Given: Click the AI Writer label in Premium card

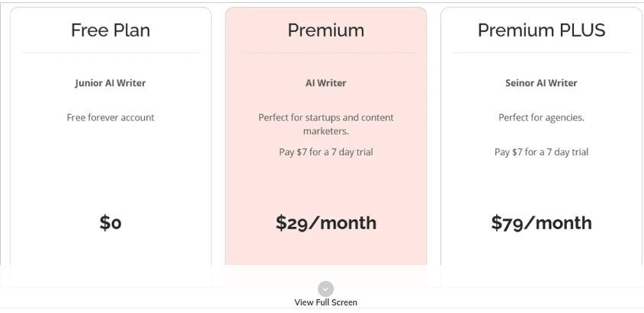Looking at the screenshot, I should coord(325,83).
